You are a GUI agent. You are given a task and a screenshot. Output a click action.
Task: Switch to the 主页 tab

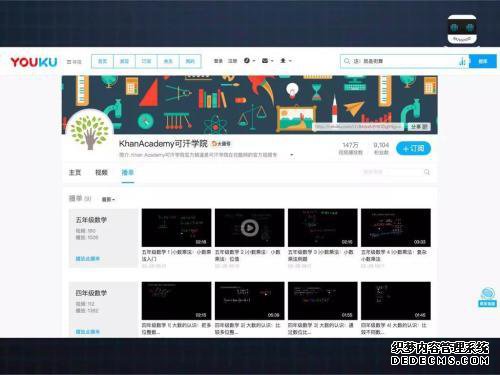[75, 172]
